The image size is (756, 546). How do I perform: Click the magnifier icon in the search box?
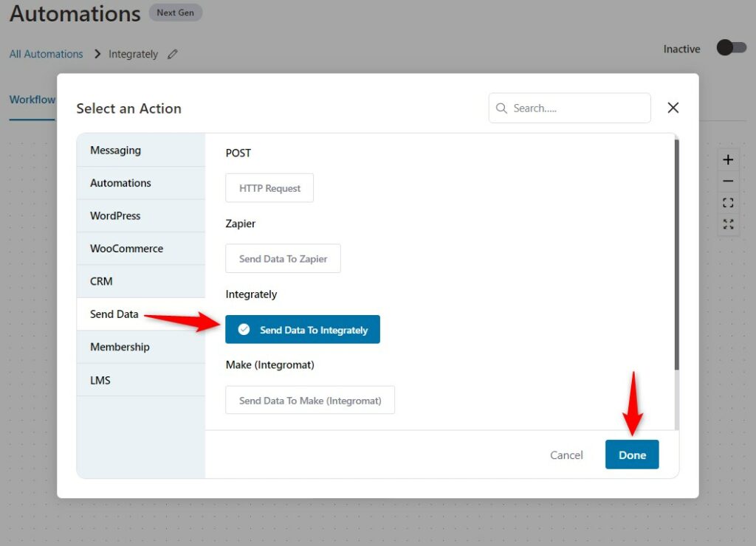click(501, 108)
